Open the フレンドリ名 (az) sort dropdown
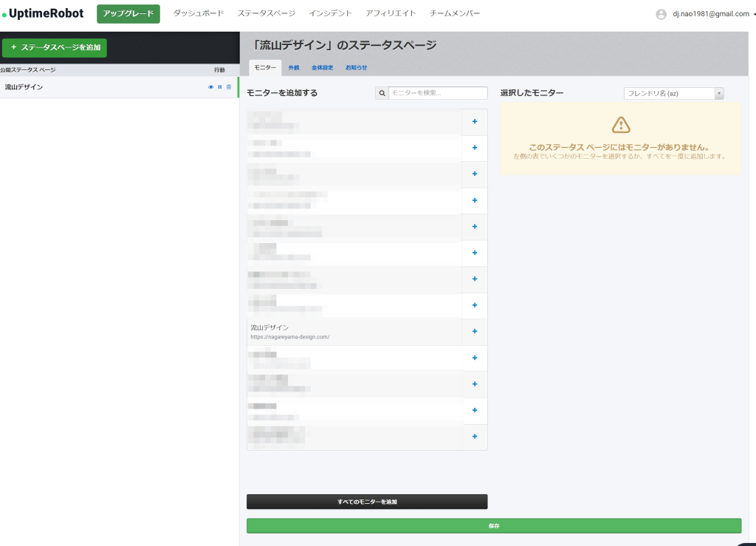 coord(673,93)
